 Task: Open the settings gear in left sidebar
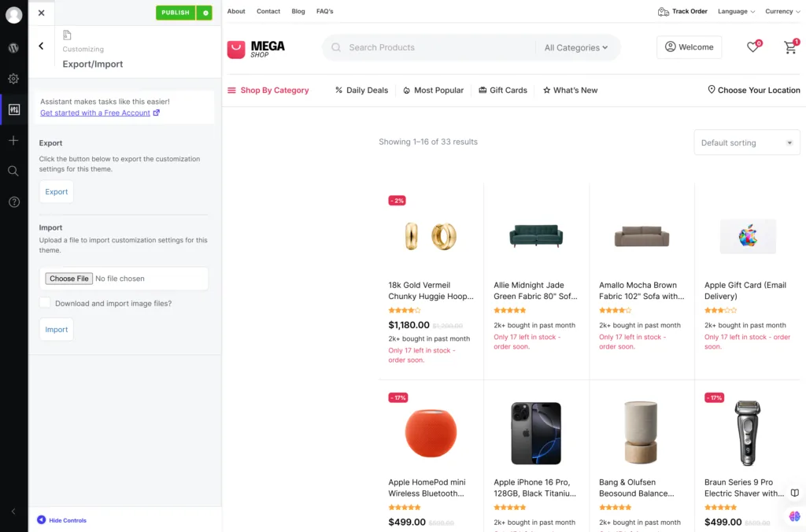pos(14,79)
